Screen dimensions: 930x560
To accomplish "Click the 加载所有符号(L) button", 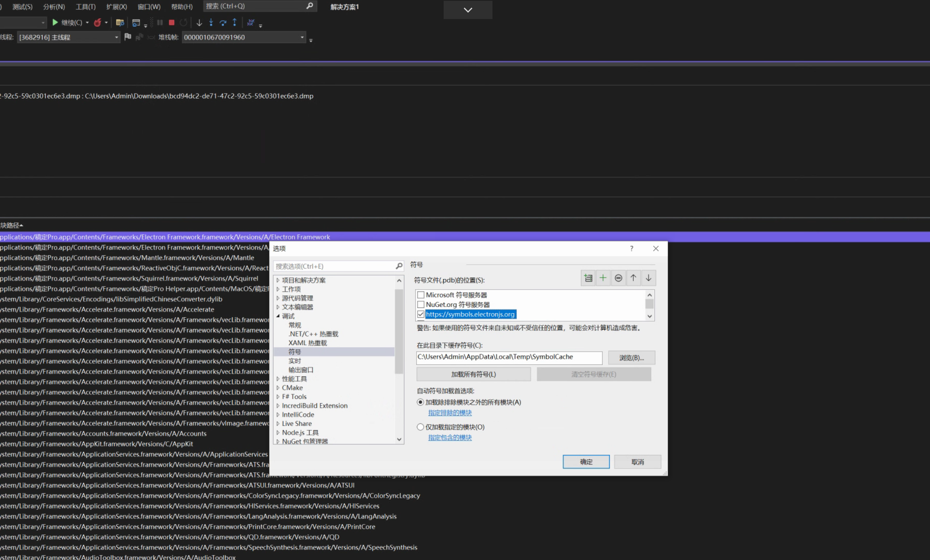I will [x=473, y=374].
